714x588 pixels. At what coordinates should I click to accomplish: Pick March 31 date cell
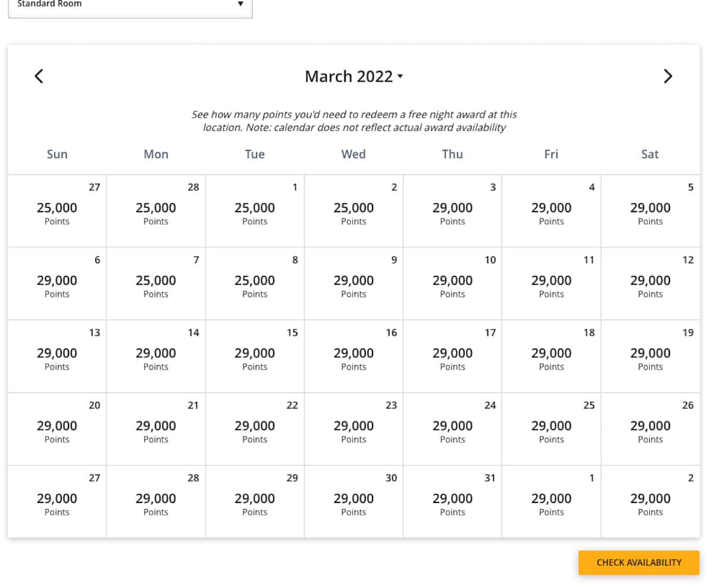click(x=452, y=502)
